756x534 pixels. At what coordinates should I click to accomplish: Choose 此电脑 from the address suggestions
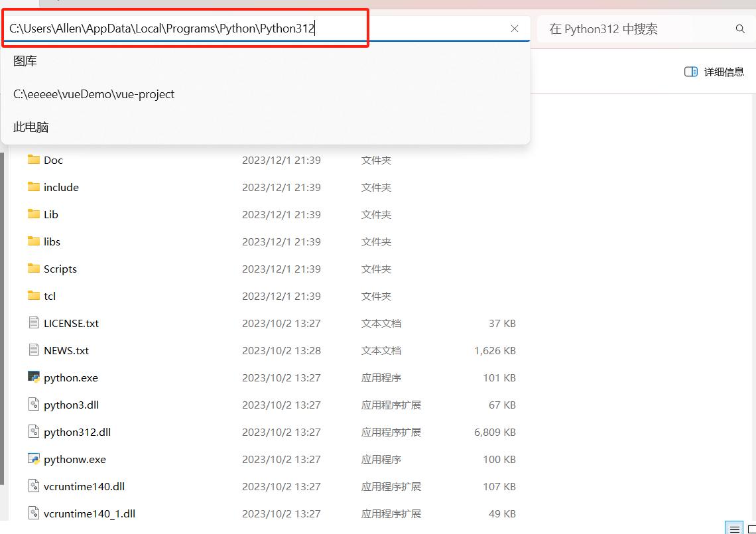pyautogui.click(x=31, y=127)
